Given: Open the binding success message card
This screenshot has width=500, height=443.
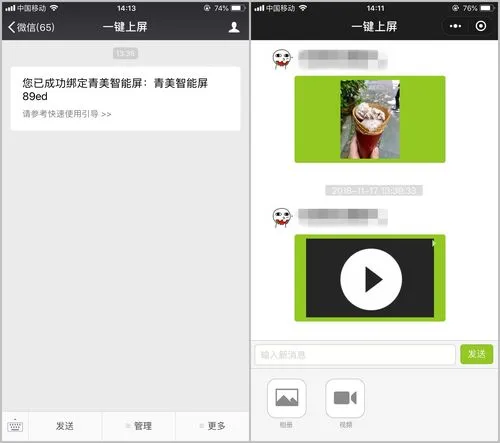Looking at the screenshot, I should pos(125,98).
